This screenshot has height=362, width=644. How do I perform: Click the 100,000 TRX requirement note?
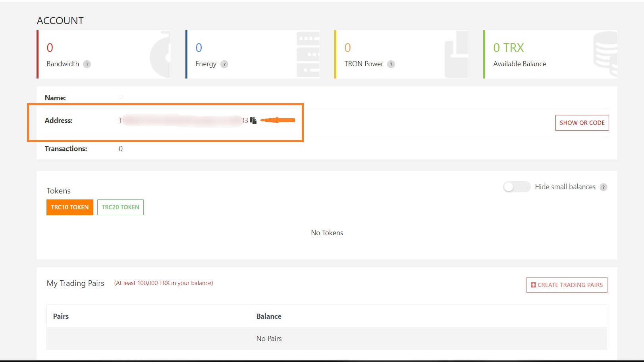click(164, 283)
